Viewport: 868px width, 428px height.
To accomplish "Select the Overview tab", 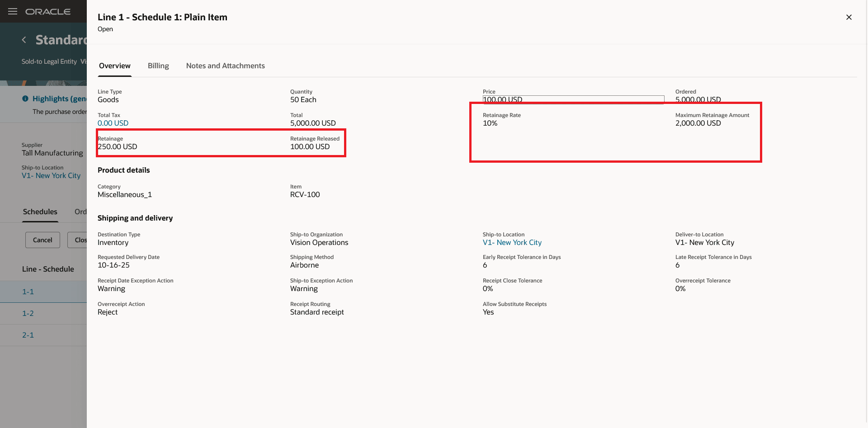I will 114,66.
